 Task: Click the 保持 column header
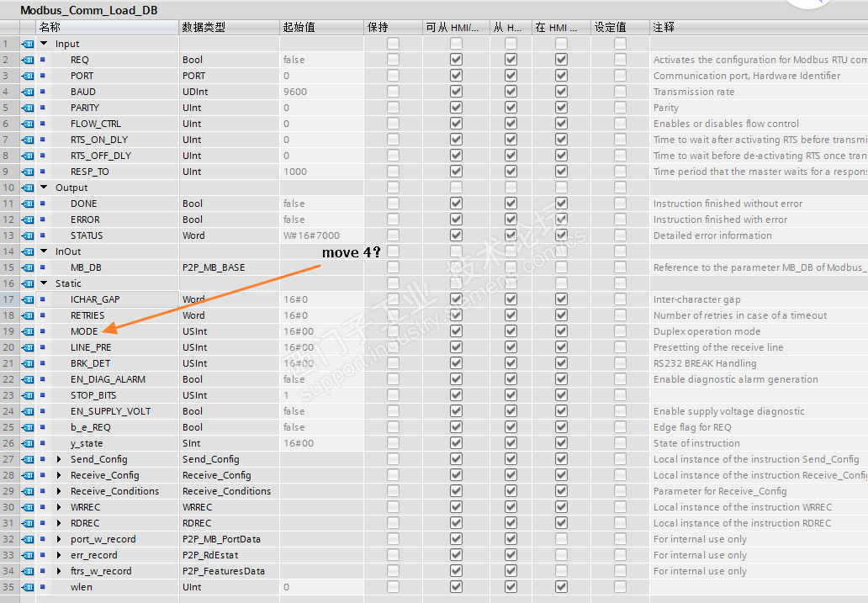[x=393, y=27]
